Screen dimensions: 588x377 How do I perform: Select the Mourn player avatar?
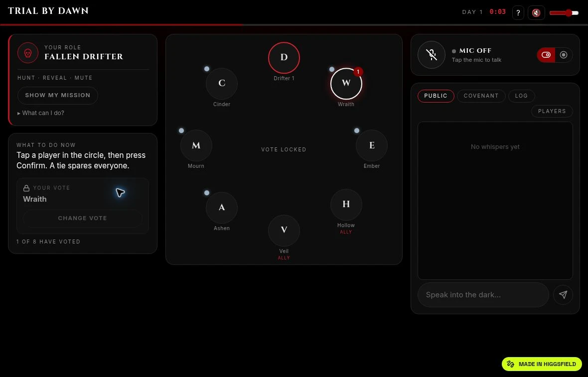pos(196,145)
